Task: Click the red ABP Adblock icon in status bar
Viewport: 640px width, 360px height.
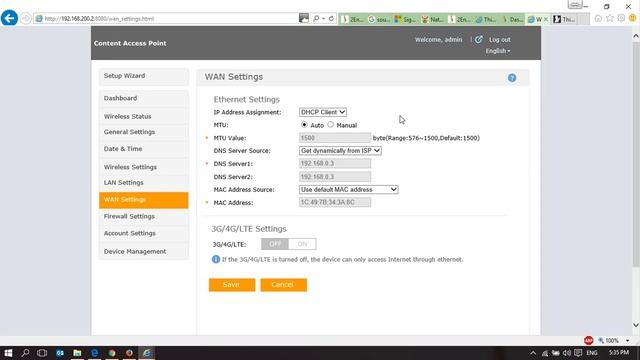Action: [588, 340]
